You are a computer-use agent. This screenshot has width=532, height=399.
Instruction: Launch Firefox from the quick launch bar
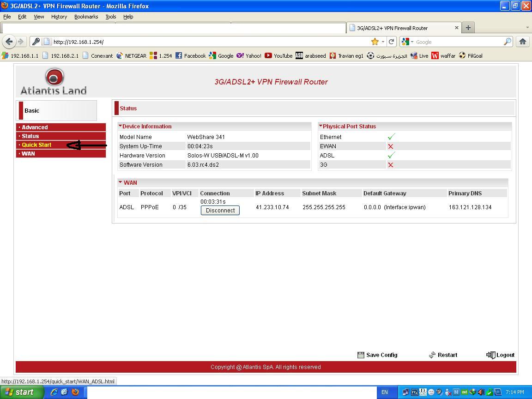75,392
